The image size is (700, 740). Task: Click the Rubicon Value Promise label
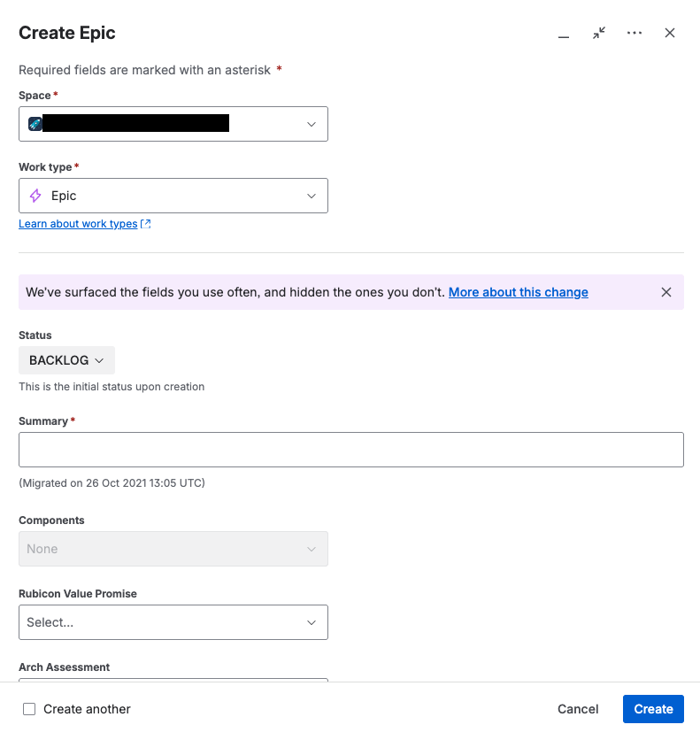[x=78, y=593]
